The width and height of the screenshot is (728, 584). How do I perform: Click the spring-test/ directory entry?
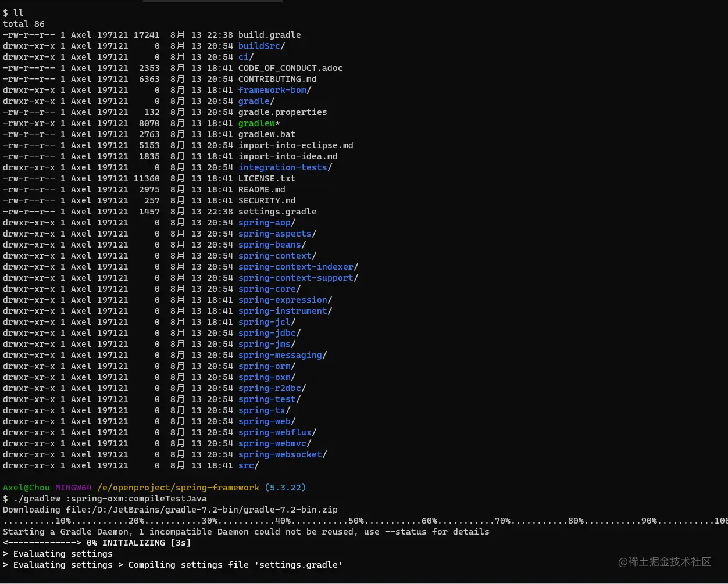(269, 399)
